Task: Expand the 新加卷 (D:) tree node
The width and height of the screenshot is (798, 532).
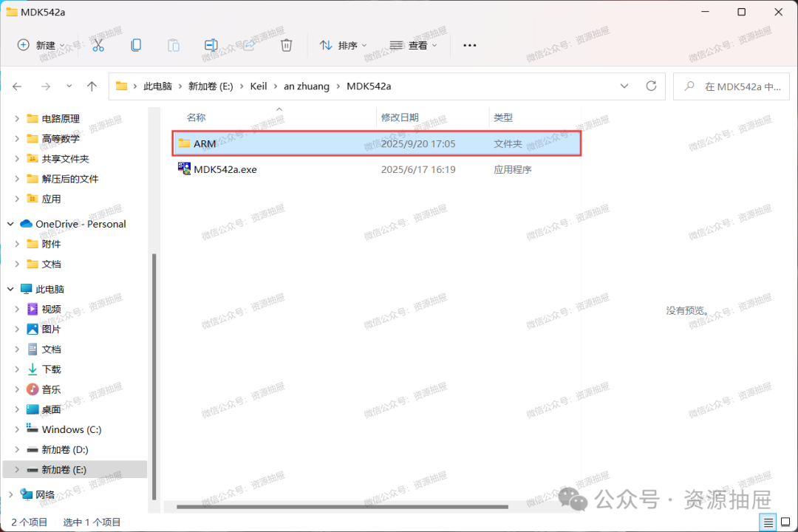Action: 17,449
